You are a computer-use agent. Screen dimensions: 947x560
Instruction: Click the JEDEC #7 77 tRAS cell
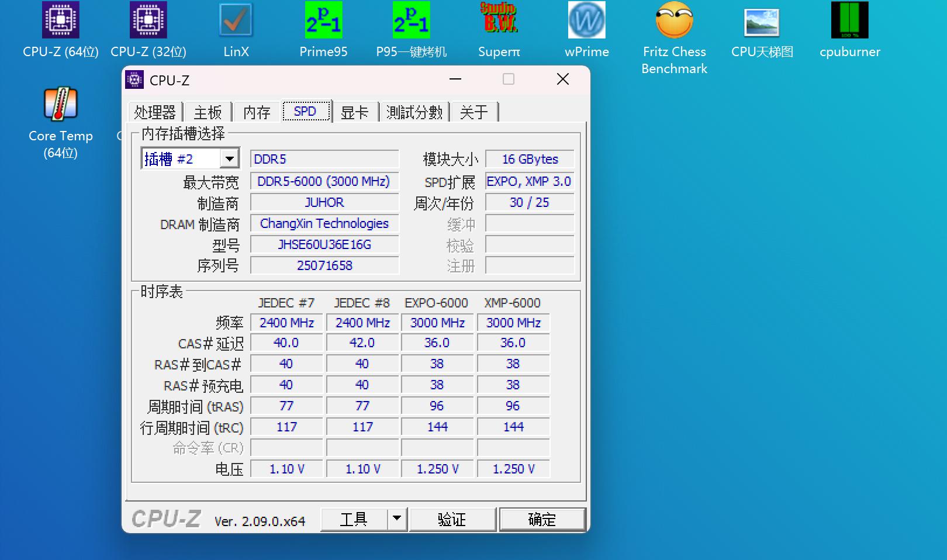coord(286,406)
